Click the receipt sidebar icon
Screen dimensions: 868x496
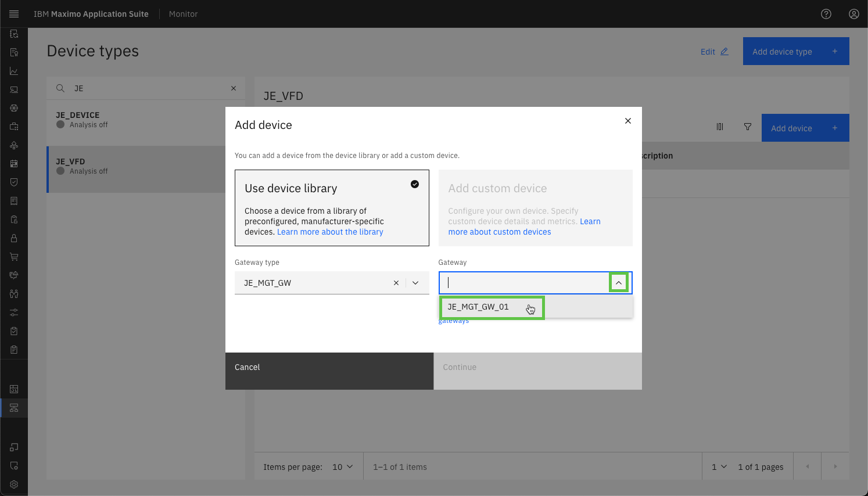click(x=14, y=201)
